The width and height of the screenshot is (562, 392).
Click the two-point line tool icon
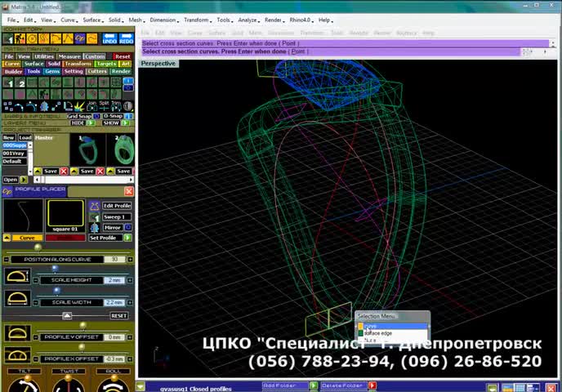click(x=56, y=106)
